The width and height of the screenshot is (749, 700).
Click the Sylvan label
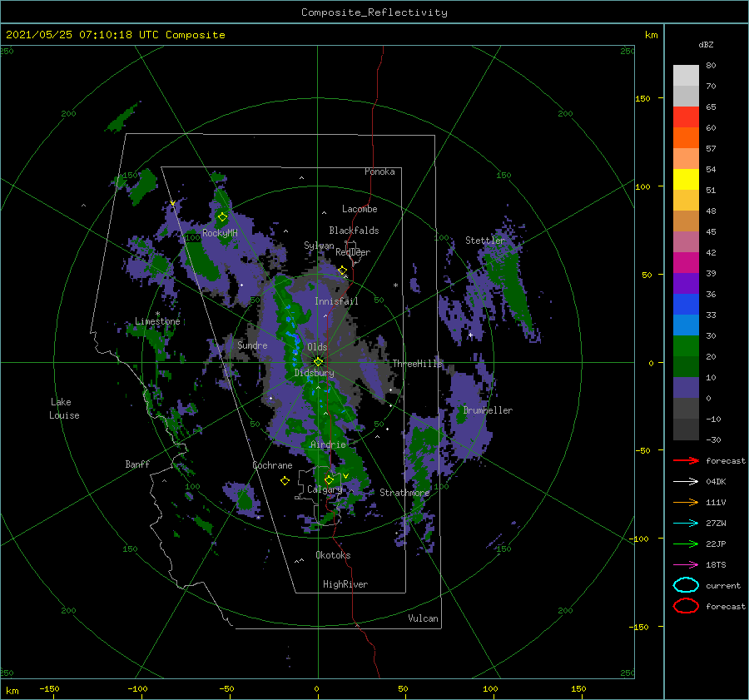point(319,246)
